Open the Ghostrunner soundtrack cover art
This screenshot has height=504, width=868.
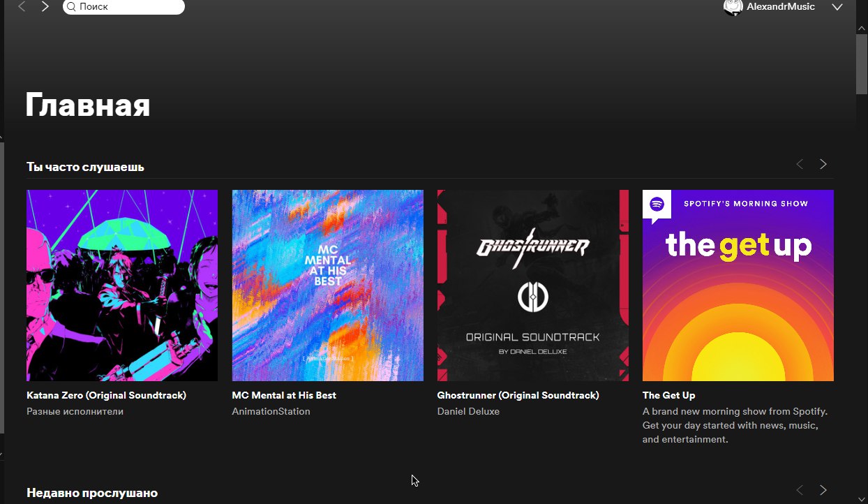532,286
